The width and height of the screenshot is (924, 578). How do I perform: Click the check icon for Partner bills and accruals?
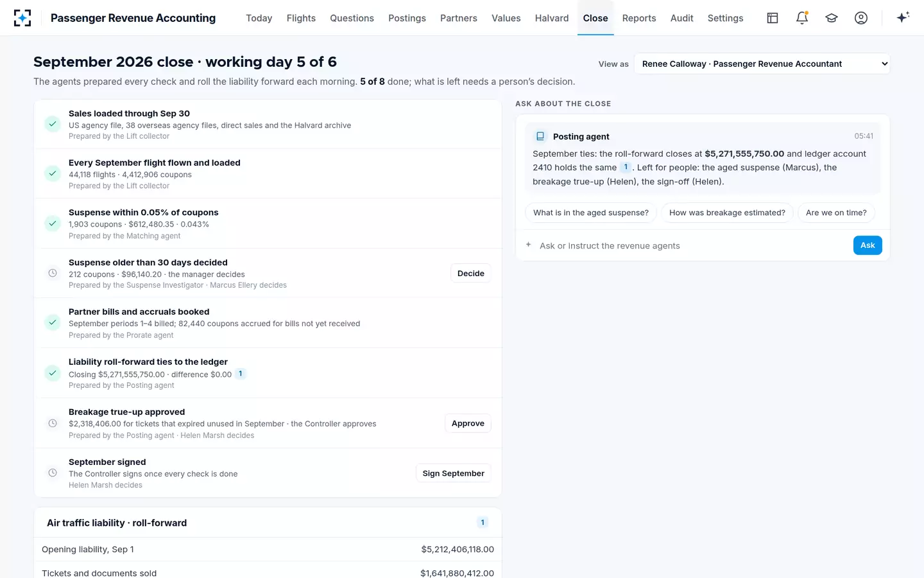click(x=53, y=322)
